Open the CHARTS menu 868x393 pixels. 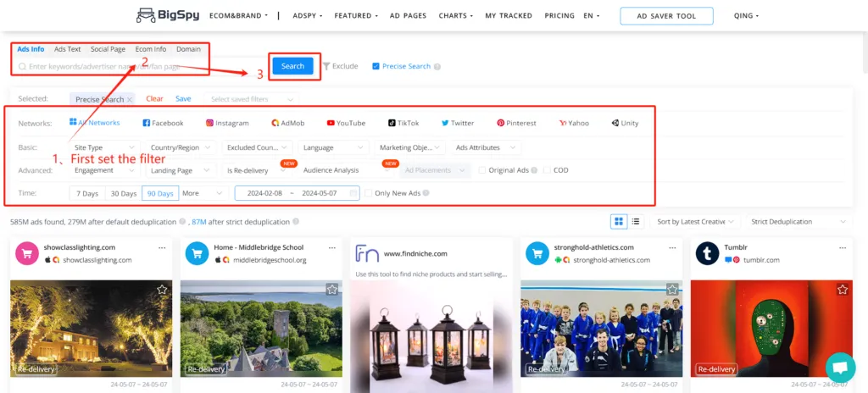pos(455,15)
